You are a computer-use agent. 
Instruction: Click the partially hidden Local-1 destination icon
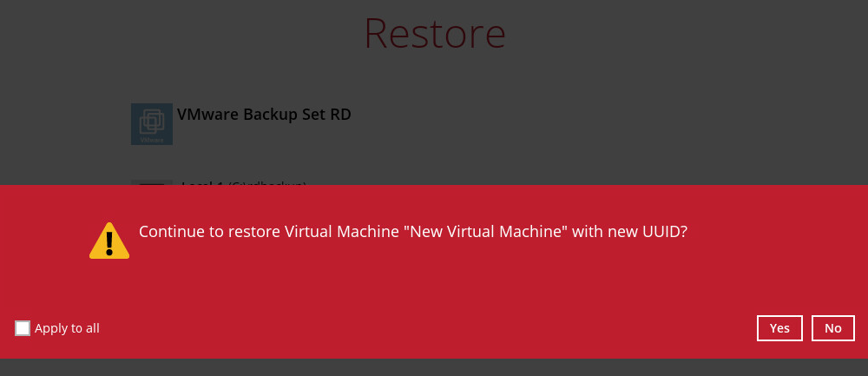151,182
